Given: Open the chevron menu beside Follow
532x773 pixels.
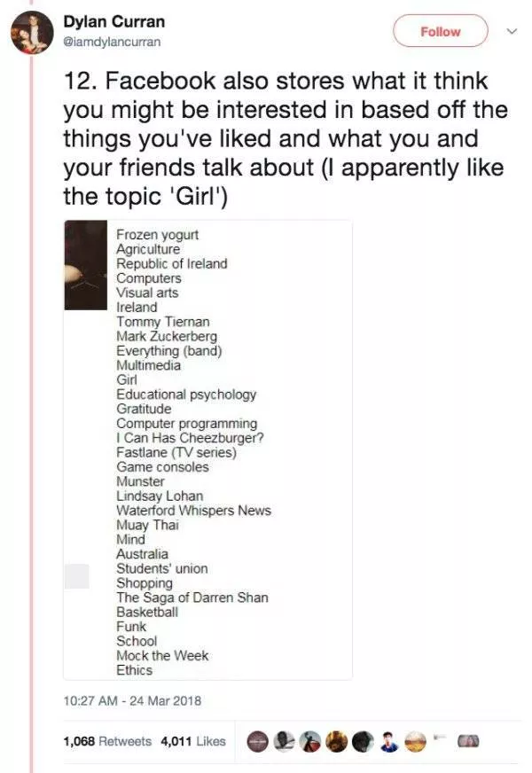Looking at the screenshot, I should coord(509,30).
